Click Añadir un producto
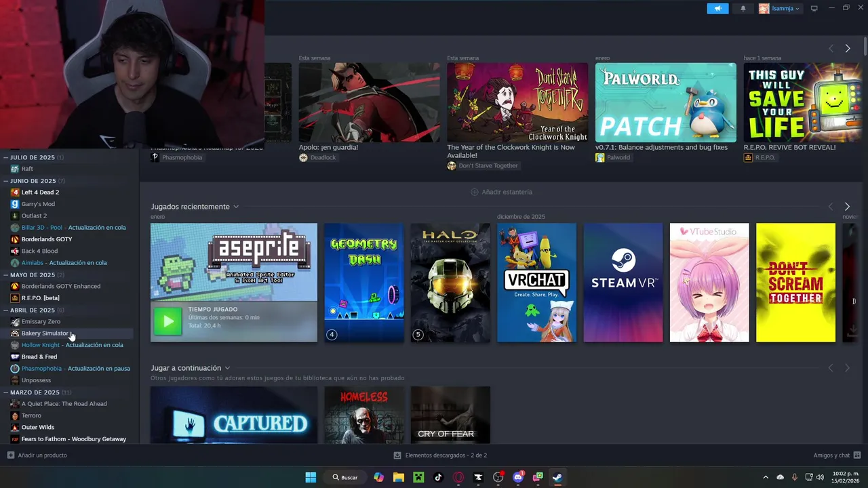This screenshot has height=488, width=868. pyautogui.click(x=37, y=455)
